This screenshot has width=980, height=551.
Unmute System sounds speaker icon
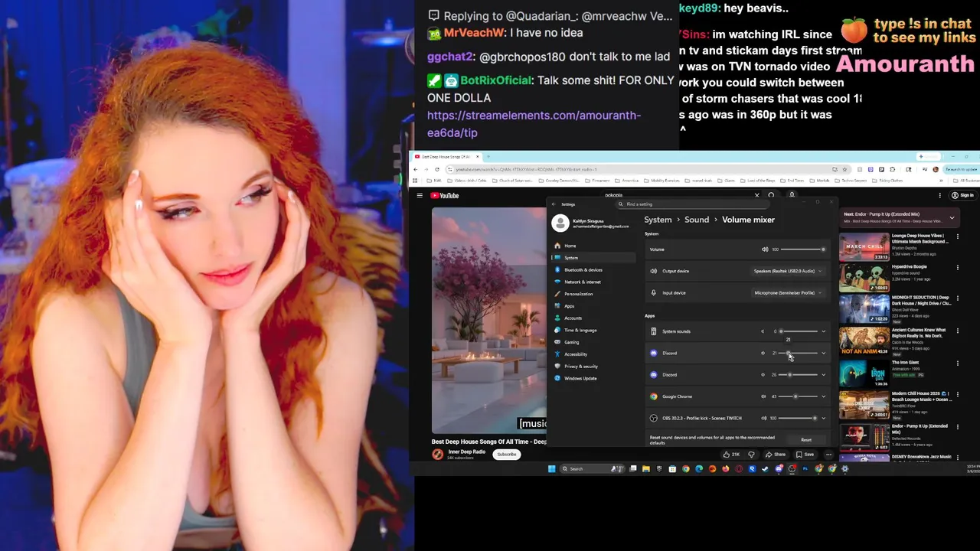pos(763,331)
